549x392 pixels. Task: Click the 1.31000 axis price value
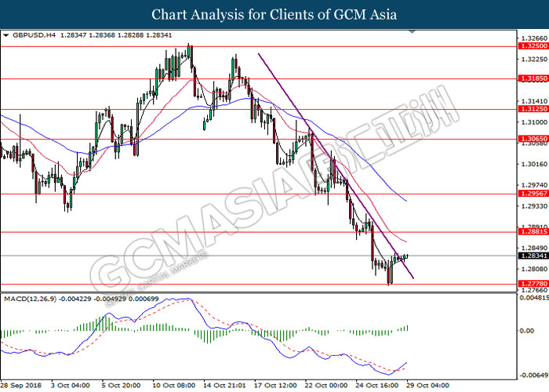tap(534, 122)
